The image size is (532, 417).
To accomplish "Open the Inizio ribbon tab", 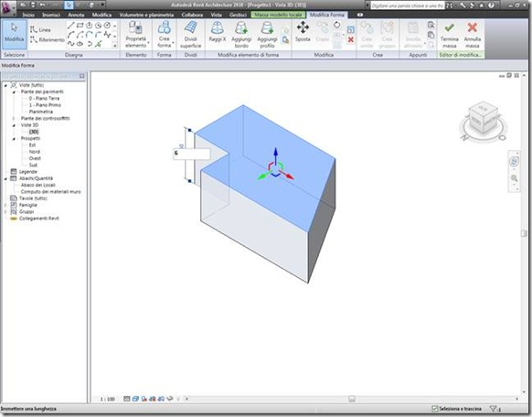I will tap(28, 15).
